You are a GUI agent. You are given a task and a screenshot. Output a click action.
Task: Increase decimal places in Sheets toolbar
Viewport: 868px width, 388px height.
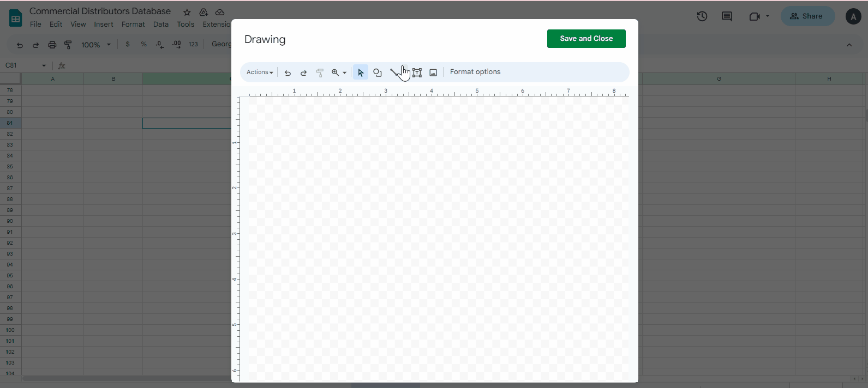[x=177, y=45]
